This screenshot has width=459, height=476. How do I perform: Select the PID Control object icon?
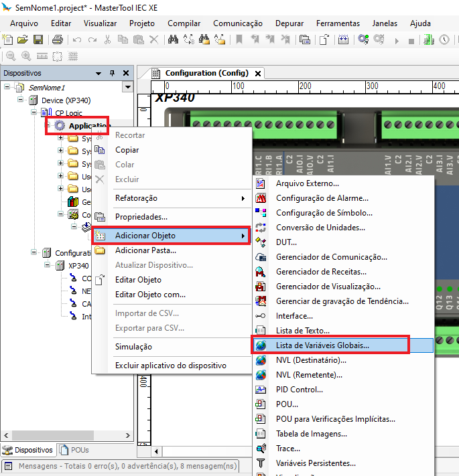[261, 390]
